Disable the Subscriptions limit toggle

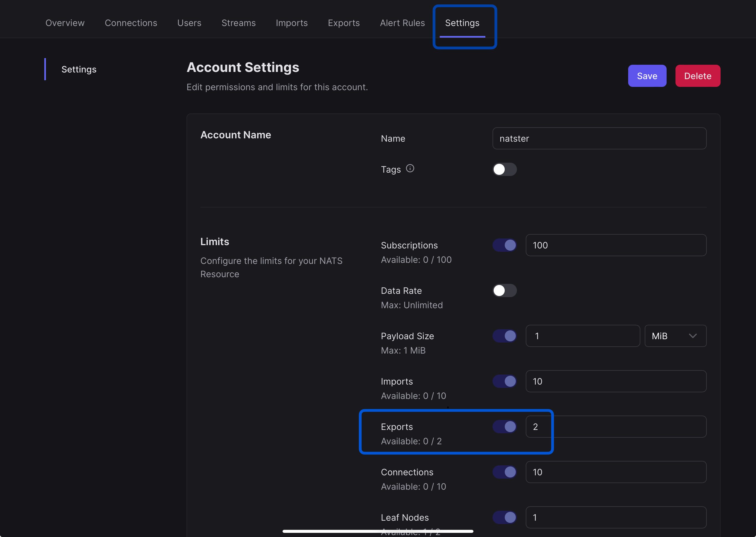click(x=504, y=245)
